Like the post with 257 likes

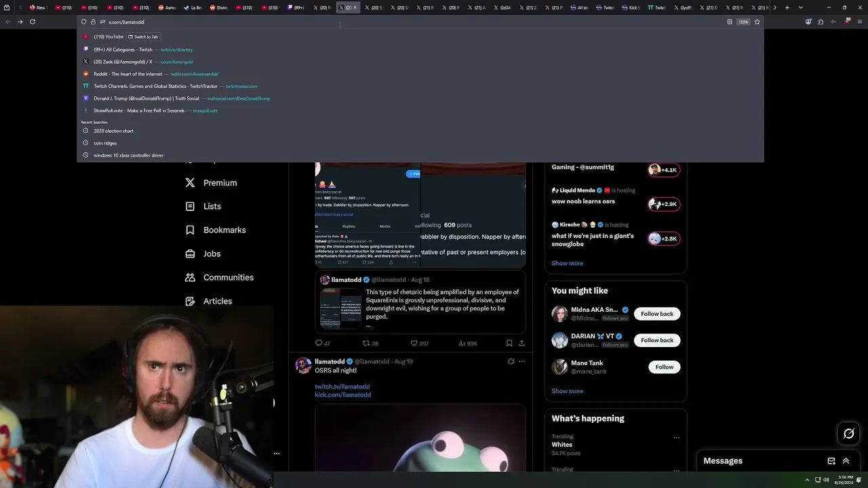(x=420, y=343)
